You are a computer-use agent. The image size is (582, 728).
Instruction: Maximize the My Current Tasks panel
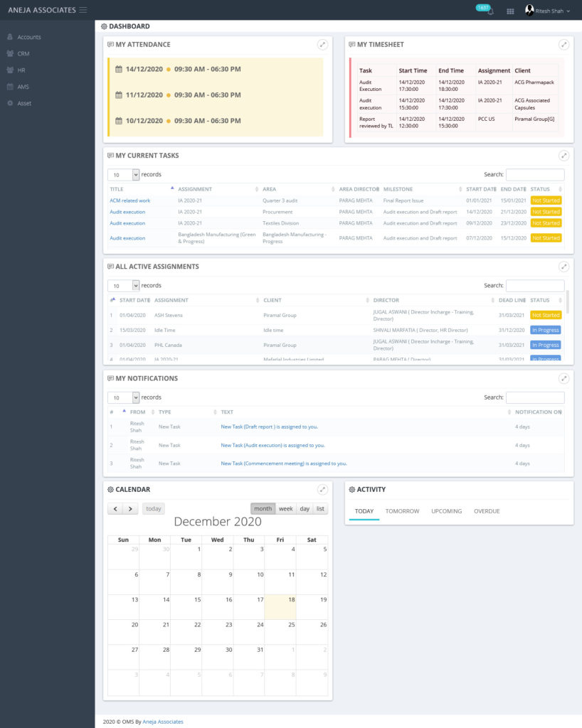coord(564,155)
